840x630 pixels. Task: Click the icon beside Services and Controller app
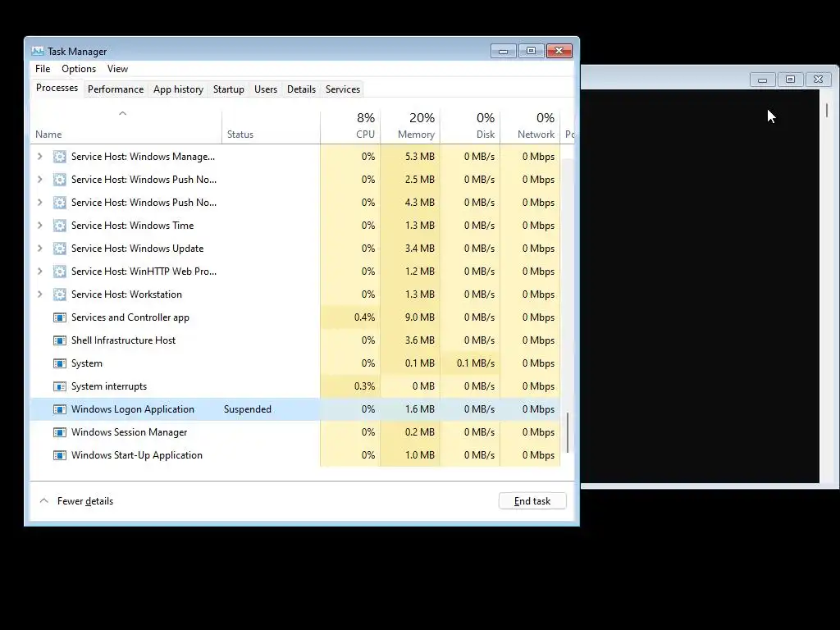tap(59, 317)
